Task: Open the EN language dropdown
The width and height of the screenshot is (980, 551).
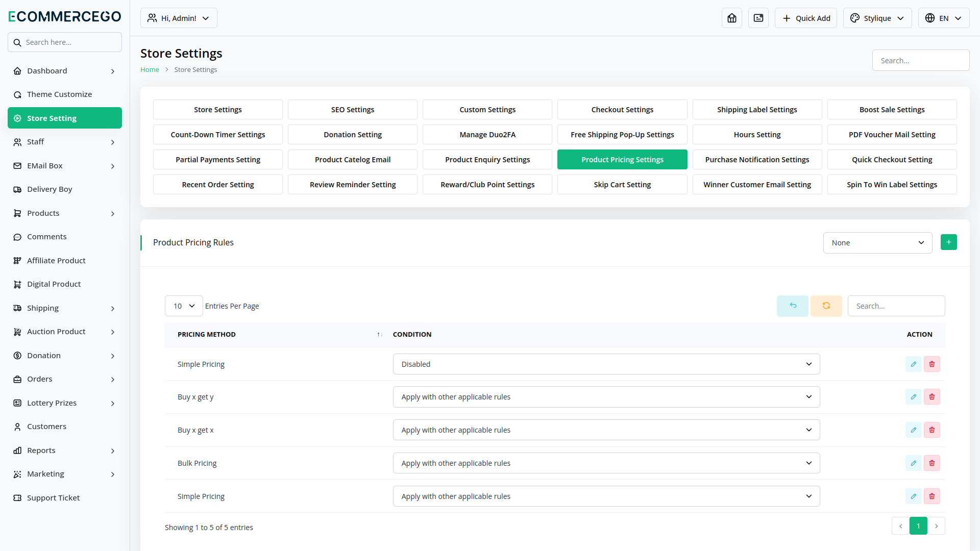Action: point(944,18)
